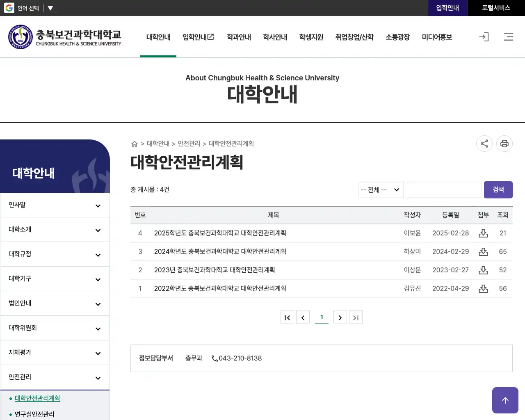
Task: Click the 제목 column header
Action: click(273, 215)
